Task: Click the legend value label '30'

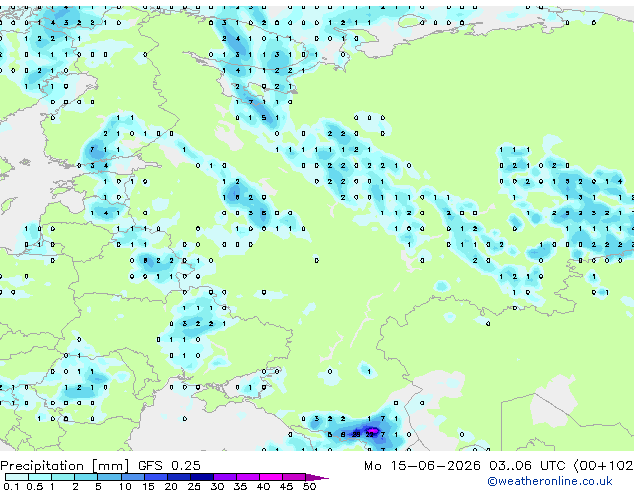Action: [217, 486]
